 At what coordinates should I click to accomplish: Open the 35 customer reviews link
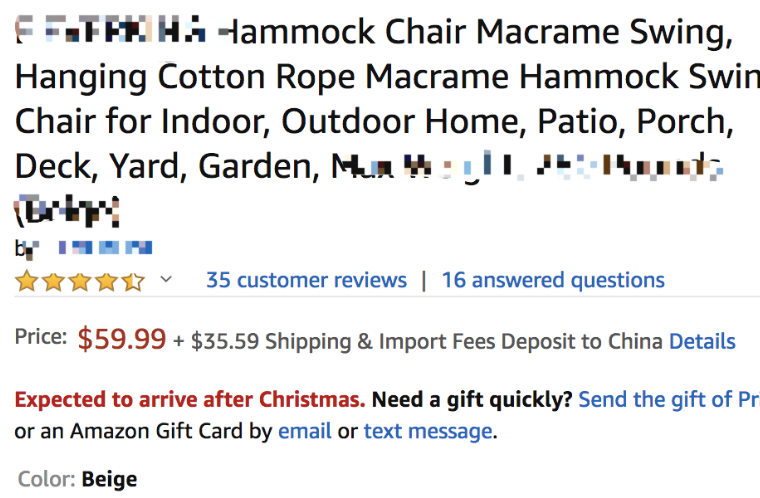(306, 280)
